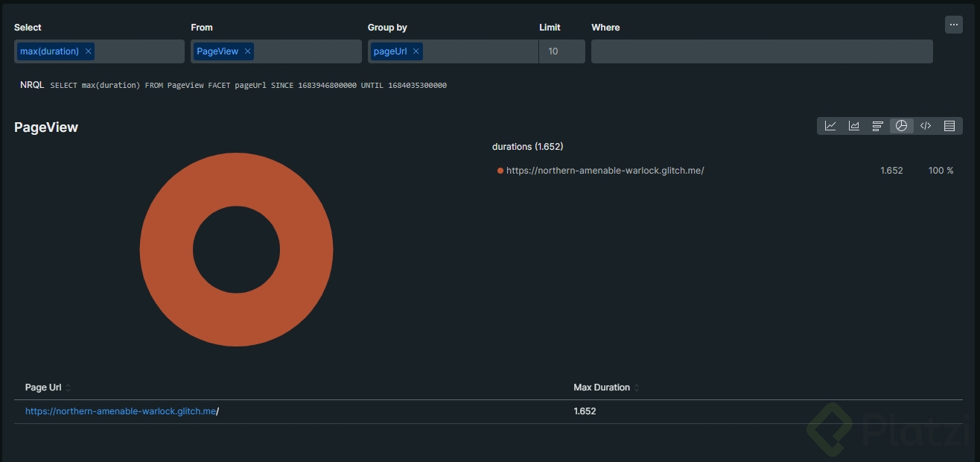This screenshot has height=462, width=980.
Task: Focus the Group by input field
Action: [x=453, y=51]
